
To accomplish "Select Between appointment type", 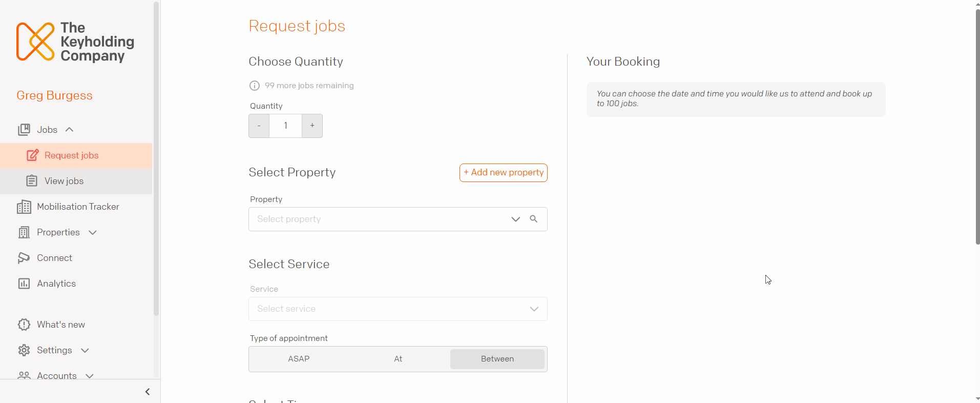I will point(497,359).
